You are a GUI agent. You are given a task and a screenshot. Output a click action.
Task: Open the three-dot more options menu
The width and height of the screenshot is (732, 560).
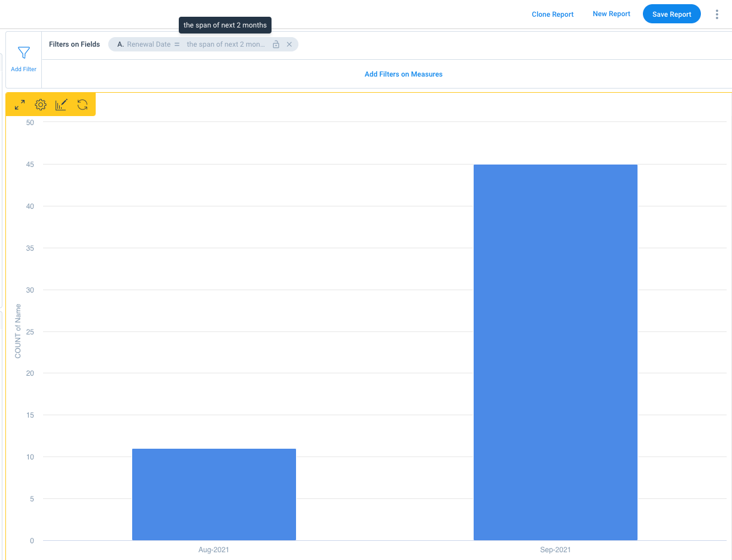tap(716, 14)
